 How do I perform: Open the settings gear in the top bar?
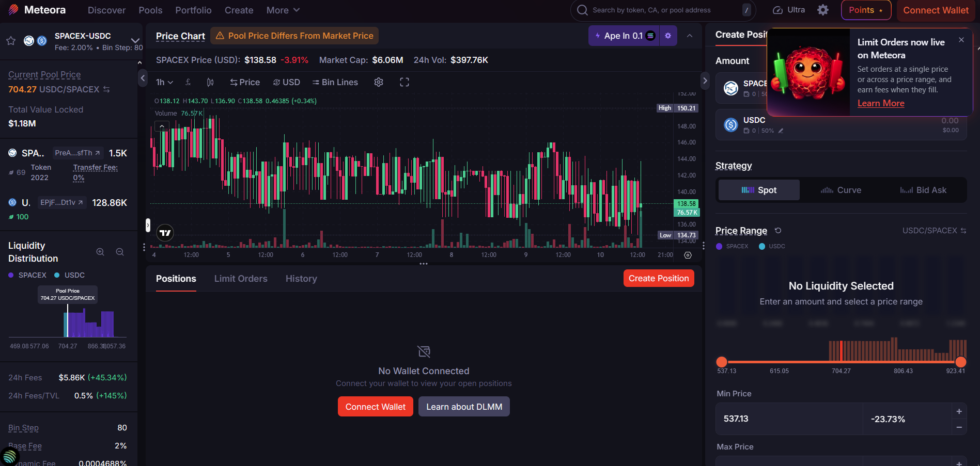point(823,10)
